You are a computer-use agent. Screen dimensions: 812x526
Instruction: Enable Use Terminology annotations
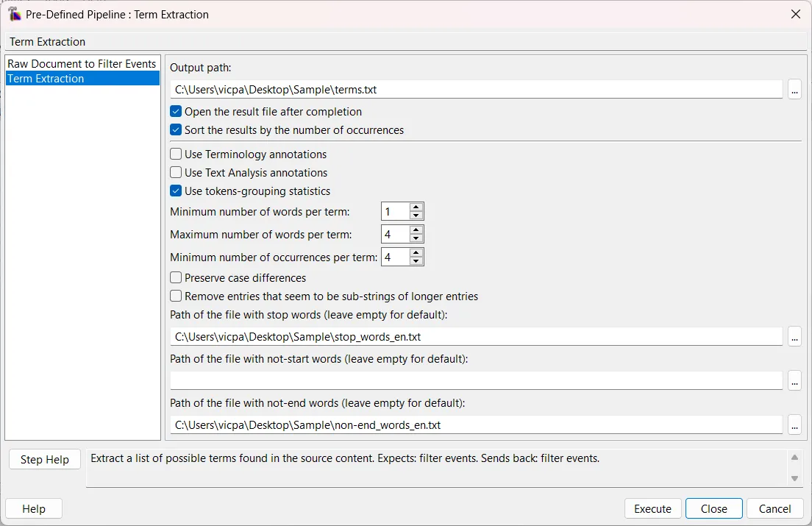pyautogui.click(x=175, y=154)
